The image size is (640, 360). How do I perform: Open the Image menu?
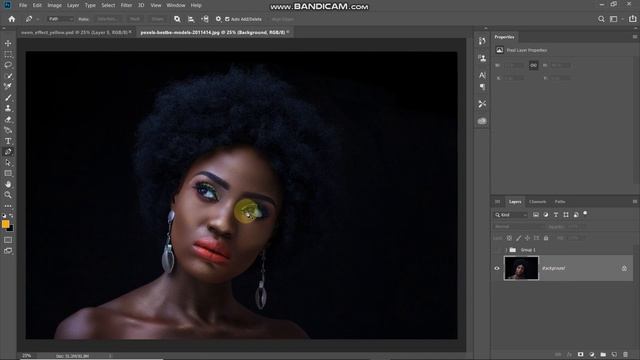click(54, 5)
